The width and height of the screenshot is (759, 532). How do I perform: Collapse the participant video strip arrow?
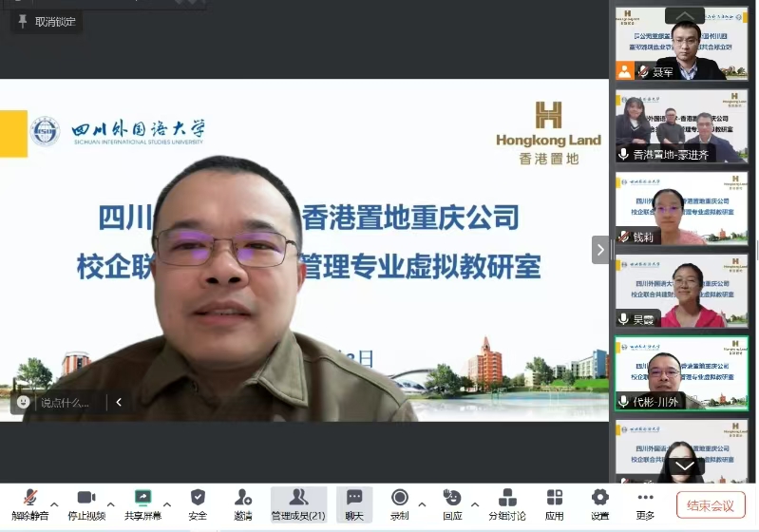pyautogui.click(x=600, y=250)
